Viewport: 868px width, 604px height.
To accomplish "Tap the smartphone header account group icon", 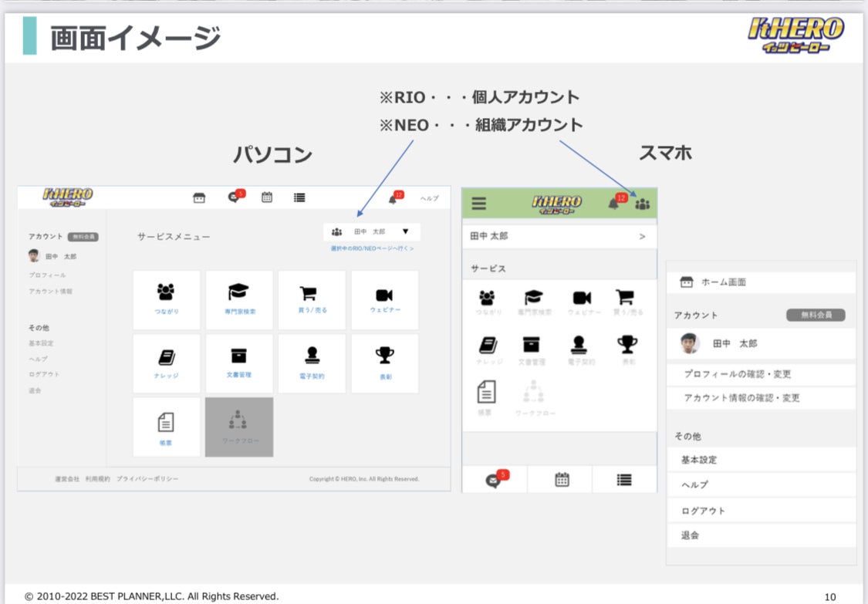I will pos(642,204).
